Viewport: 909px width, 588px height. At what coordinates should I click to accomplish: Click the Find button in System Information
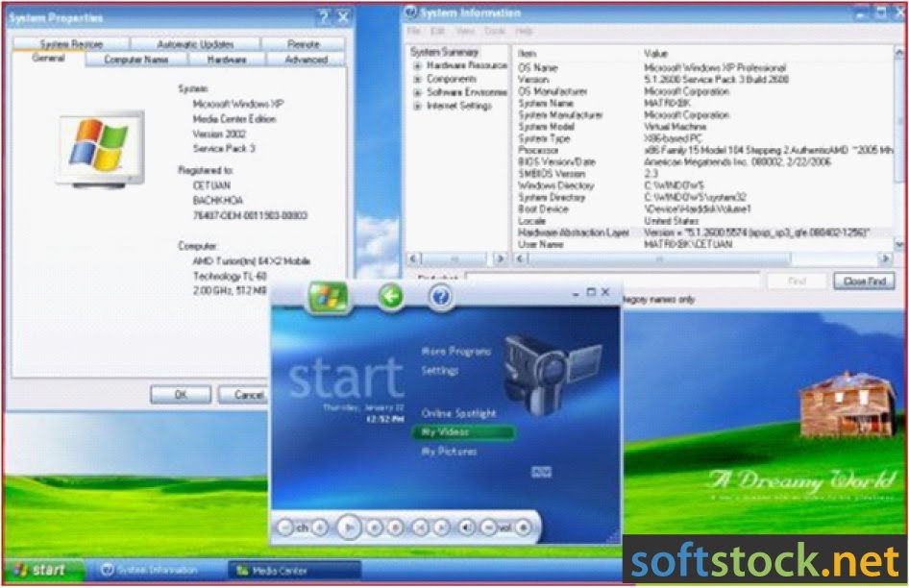tap(798, 281)
